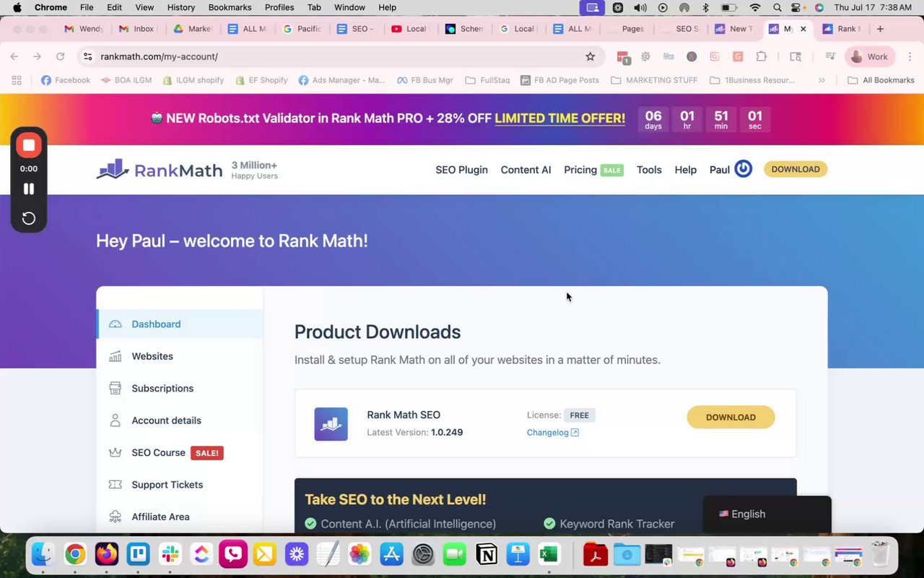Open Notion from the dock
The width and height of the screenshot is (924, 578).
click(x=487, y=554)
